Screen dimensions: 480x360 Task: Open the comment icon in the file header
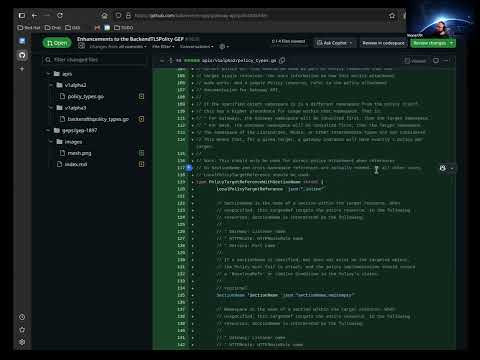(436, 60)
